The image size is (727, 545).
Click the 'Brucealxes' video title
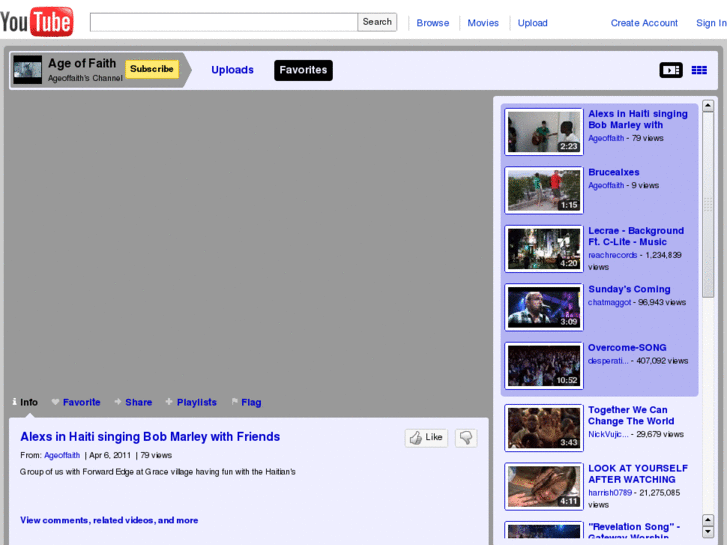(x=613, y=172)
